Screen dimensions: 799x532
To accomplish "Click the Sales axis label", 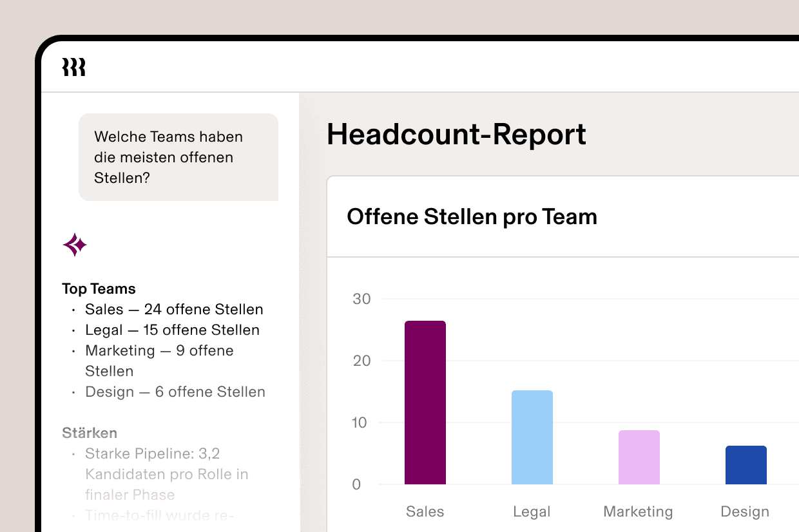I will click(425, 512).
